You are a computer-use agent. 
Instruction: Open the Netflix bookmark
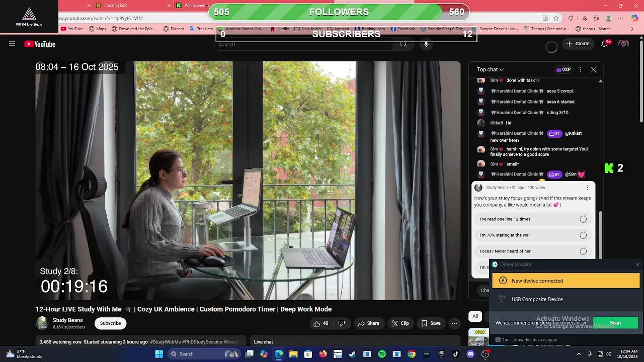280,29
